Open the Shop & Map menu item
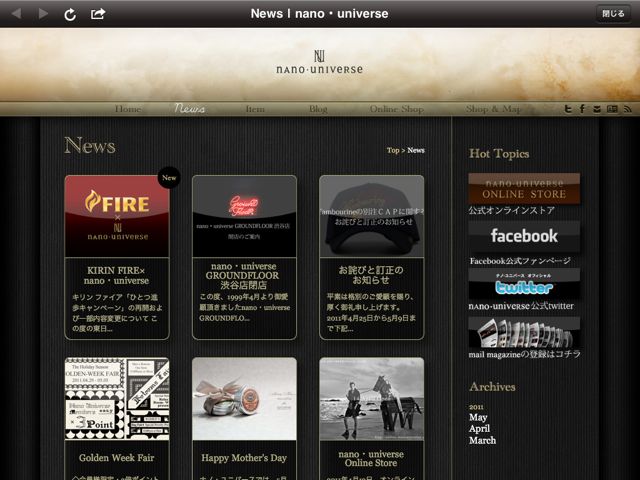The width and height of the screenshot is (640, 480). 493,109
